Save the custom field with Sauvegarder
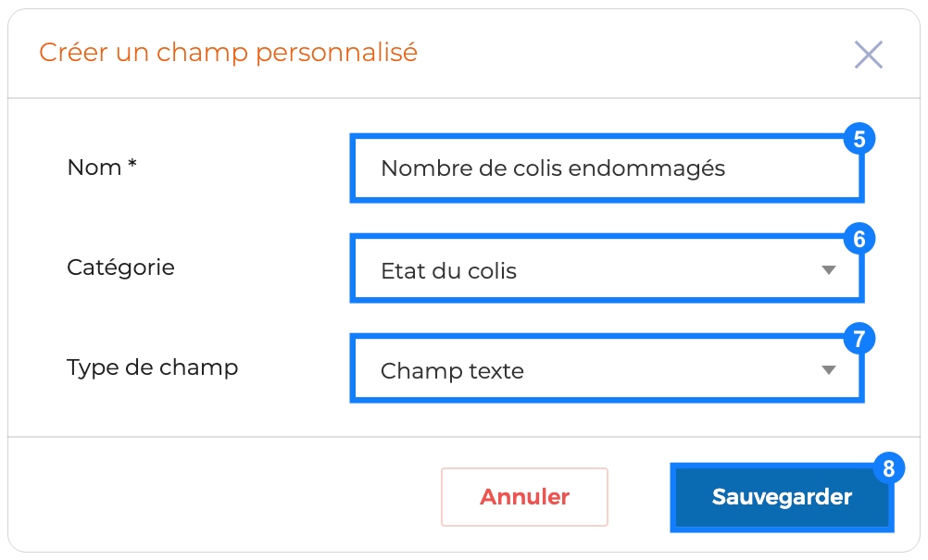The height and width of the screenshot is (560, 928). pyautogui.click(x=782, y=497)
